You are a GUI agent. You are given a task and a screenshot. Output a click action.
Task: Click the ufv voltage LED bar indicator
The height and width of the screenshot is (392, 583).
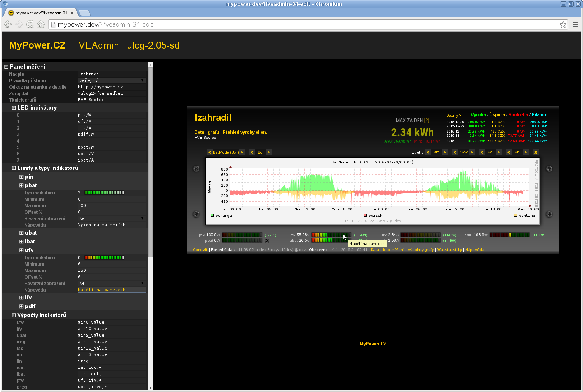point(331,235)
